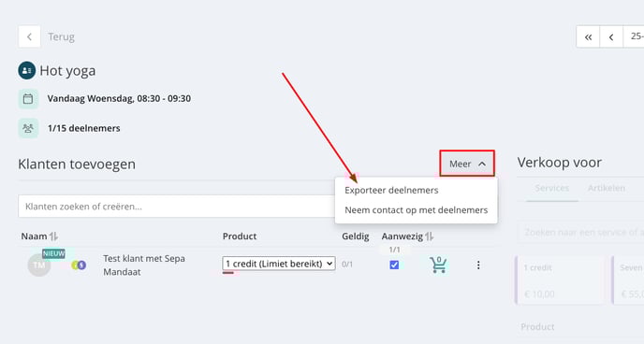Choose Neem contact op met deelnemers

pos(416,210)
